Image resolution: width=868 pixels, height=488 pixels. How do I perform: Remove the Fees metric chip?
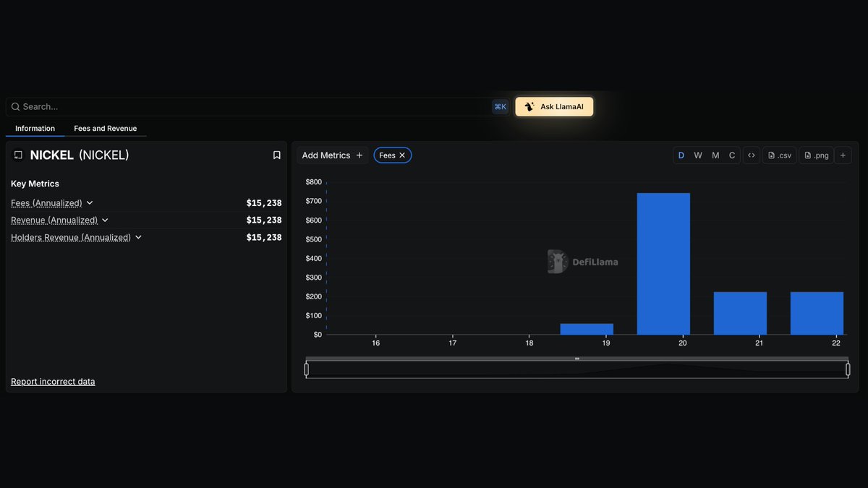coord(402,155)
